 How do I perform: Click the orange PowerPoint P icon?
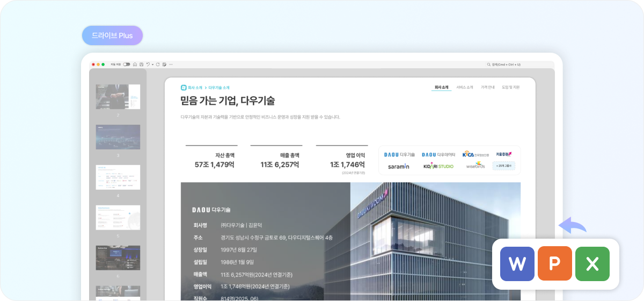tap(555, 264)
